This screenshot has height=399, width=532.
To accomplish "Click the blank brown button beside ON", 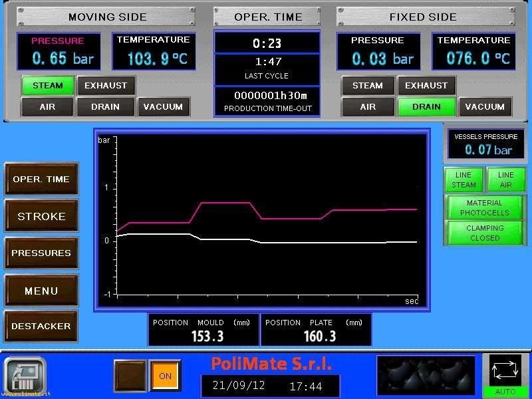I will [130, 376].
